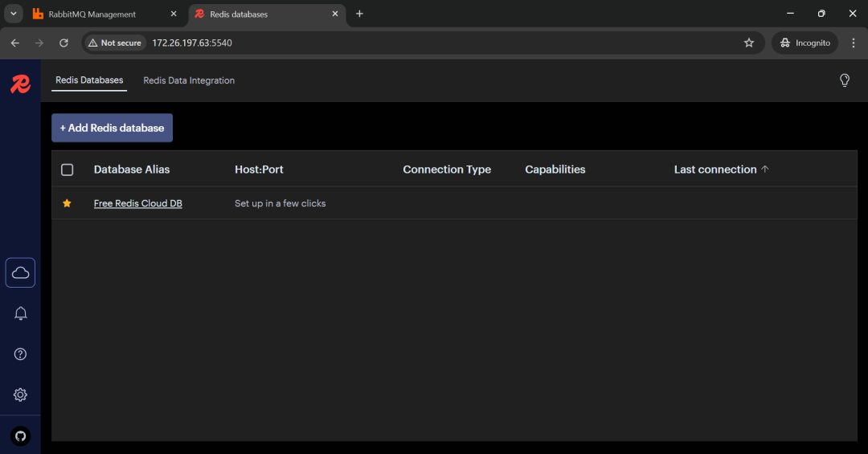Image resolution: width=868 pixels, height=454 pixels.
Task: Open the GitHub repository icon
Action: pos(20,436)
